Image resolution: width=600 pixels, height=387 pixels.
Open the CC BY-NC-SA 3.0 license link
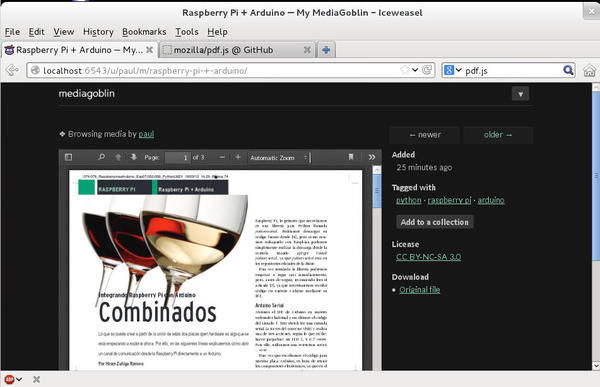coord(429,257)
